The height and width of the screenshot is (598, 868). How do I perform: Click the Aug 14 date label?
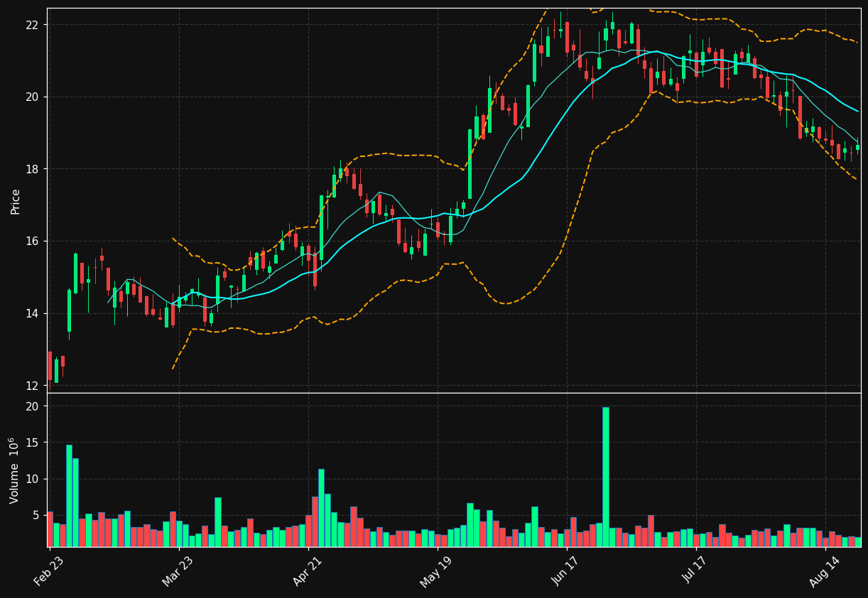[824, 570]
